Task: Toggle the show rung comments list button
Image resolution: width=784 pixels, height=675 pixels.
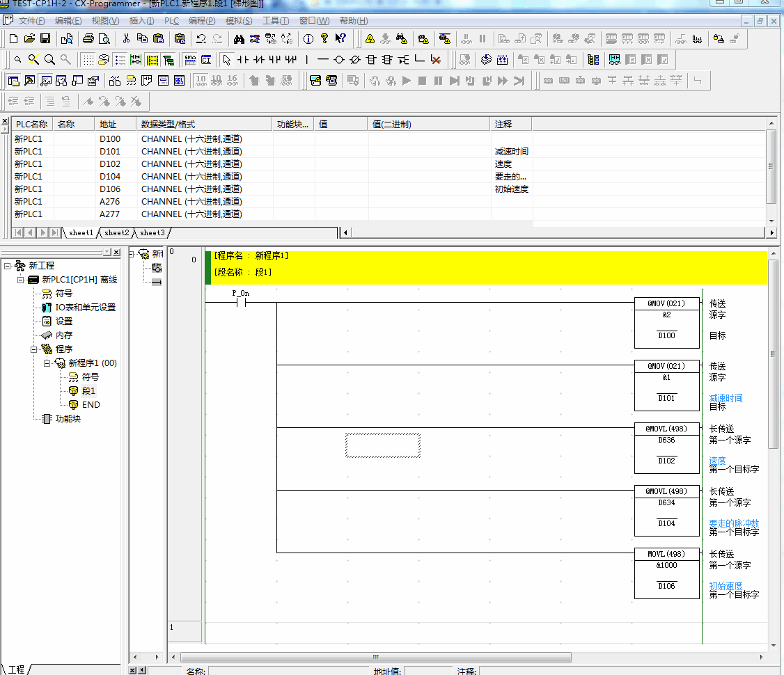Action: click(120, 59)
